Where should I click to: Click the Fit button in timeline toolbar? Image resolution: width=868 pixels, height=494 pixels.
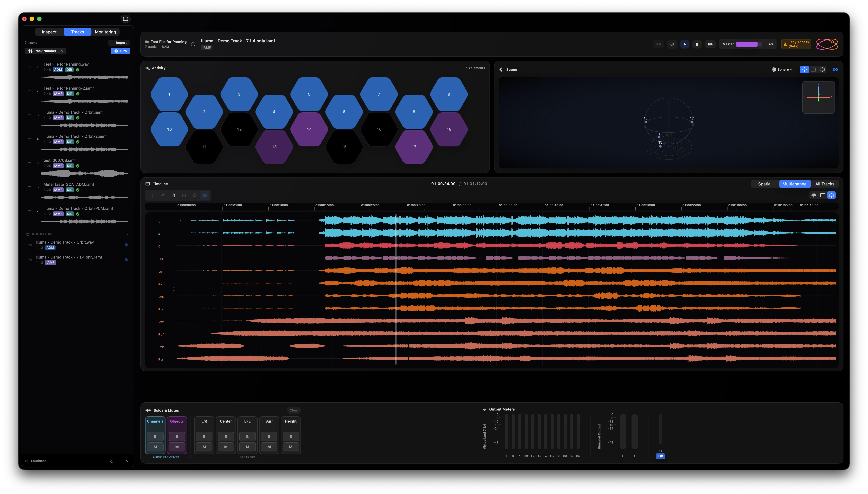(163, 195)
